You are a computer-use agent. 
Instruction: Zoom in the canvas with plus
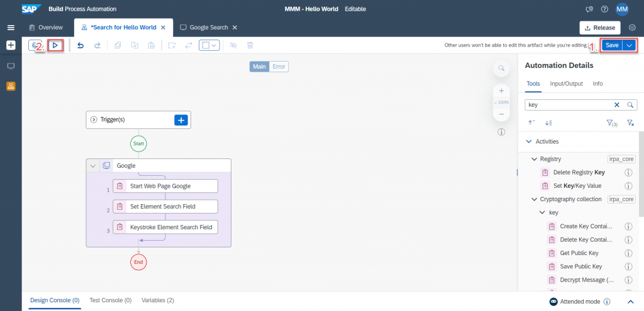click(x=501, y=90)
